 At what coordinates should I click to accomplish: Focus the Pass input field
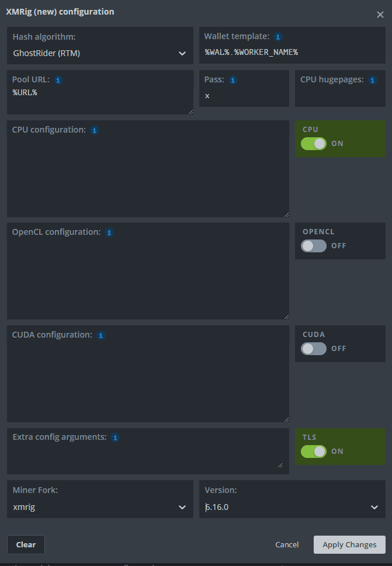coord(244,96)
